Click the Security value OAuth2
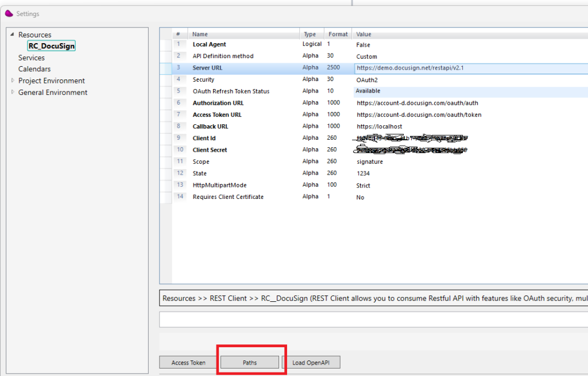Viewport: 588px width, 376px height. (x=367, y=80)
